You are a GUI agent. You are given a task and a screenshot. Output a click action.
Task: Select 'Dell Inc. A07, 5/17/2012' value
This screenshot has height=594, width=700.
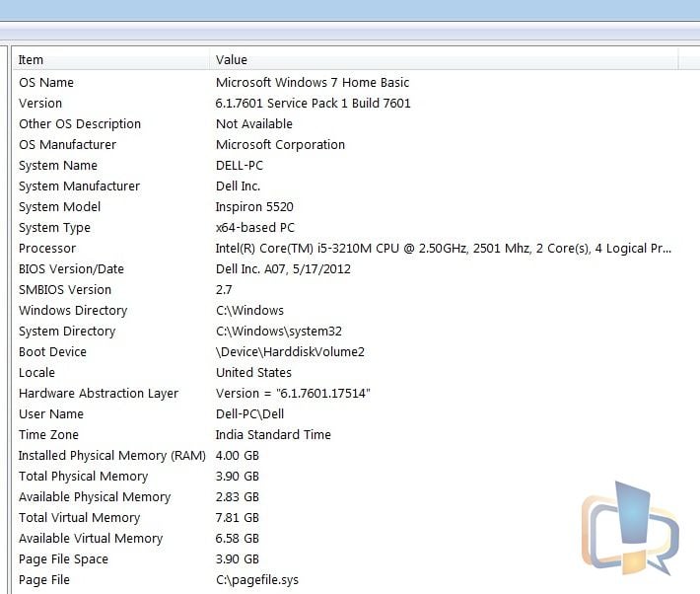click(x=283, y=269)
